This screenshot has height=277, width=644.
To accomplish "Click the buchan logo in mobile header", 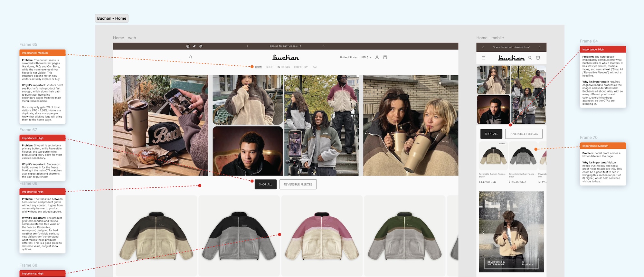I will (x=511, y=58).
